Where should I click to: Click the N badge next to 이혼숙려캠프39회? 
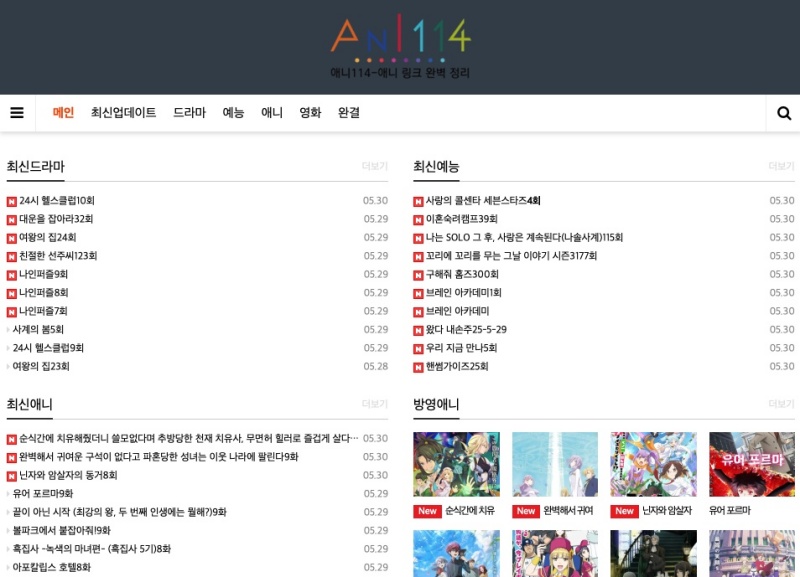(x=418, y=219)
